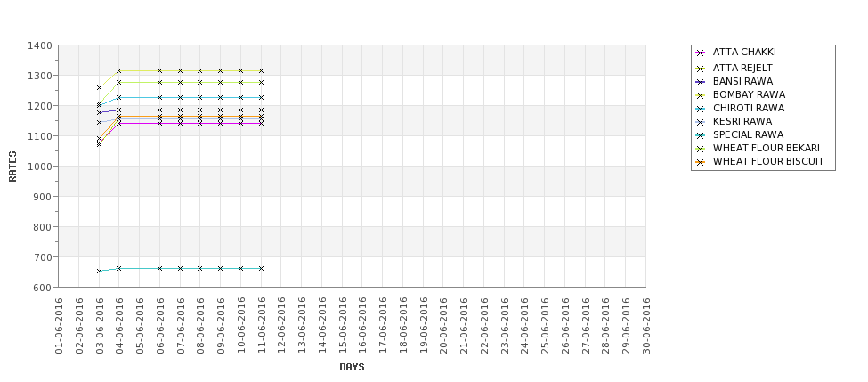
Task: Click the 27-06-2016 date label
Action: (585, 326)
